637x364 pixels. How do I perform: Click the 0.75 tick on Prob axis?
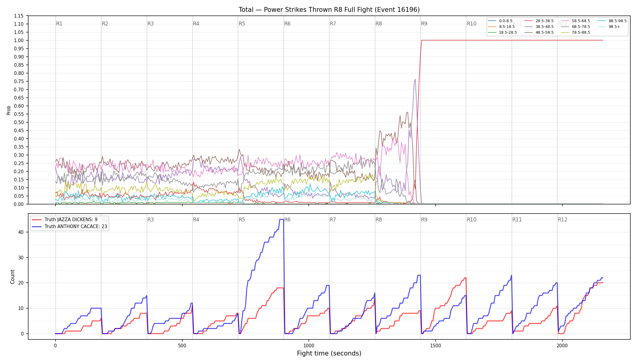19,81
